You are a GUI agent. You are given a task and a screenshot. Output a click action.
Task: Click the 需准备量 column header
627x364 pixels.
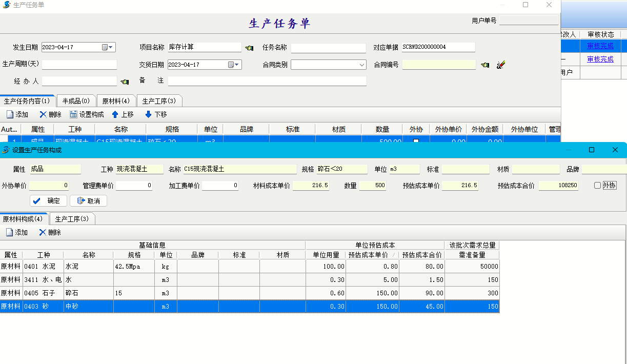472,254
